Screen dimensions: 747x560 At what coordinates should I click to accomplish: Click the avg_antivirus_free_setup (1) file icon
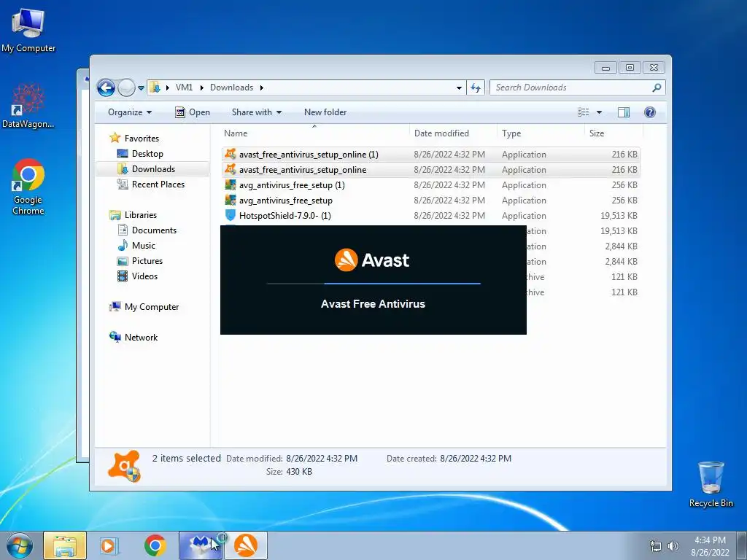(231, 184)
